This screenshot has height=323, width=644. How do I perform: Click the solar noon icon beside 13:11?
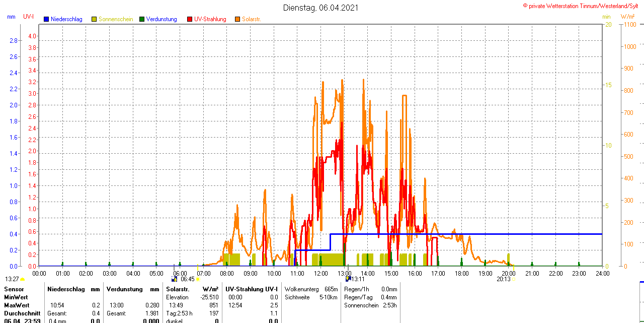(x=348, y=279)
